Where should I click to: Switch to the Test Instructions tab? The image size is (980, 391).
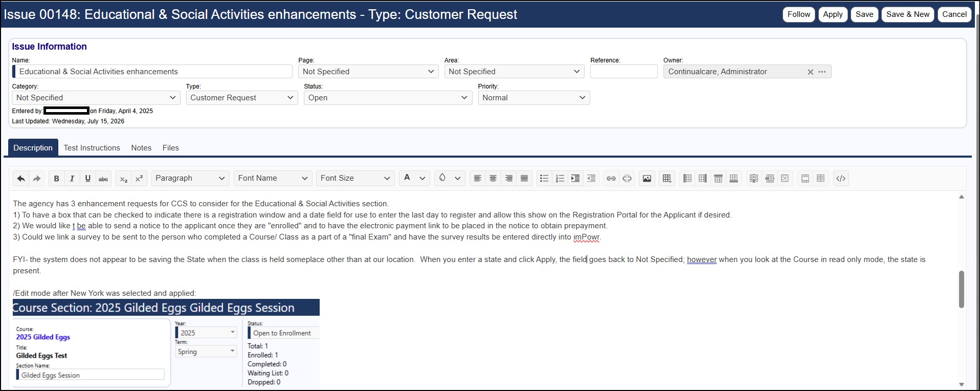click(92, 148)
